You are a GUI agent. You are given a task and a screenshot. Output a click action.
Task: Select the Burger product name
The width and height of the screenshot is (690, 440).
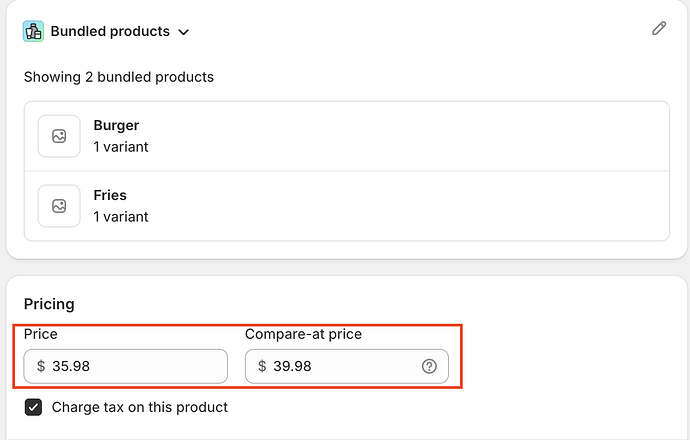pyautogui.click(x=116, y=126)
